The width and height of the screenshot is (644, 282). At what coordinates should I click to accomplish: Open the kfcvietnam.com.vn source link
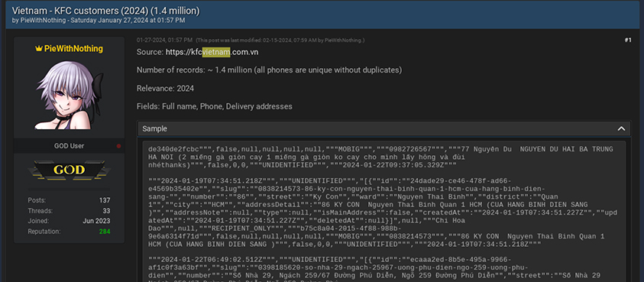click(212, 52)
